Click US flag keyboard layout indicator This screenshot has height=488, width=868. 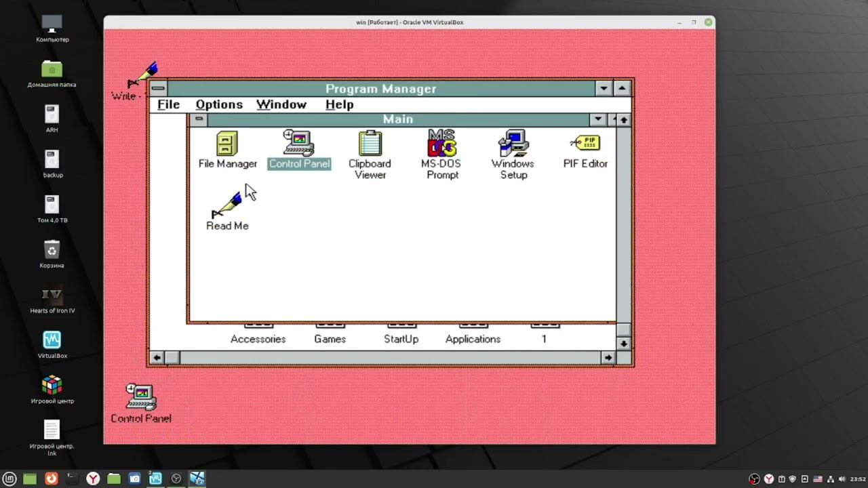(x=818, y=479)
